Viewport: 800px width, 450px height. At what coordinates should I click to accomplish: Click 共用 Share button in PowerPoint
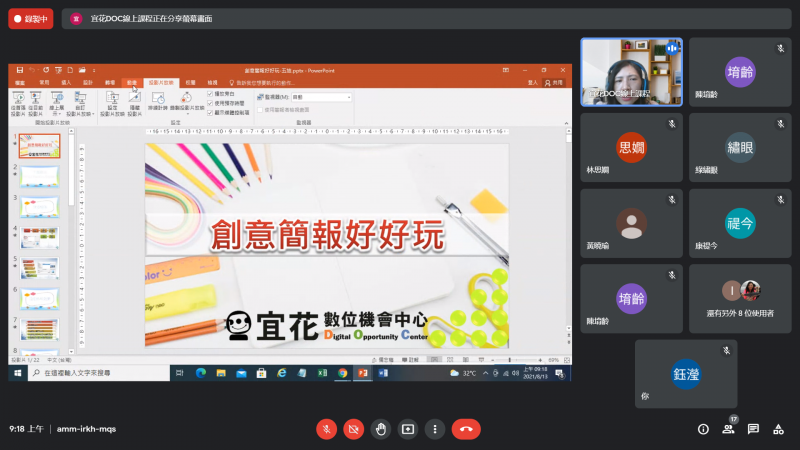click(x=554, y=83)
